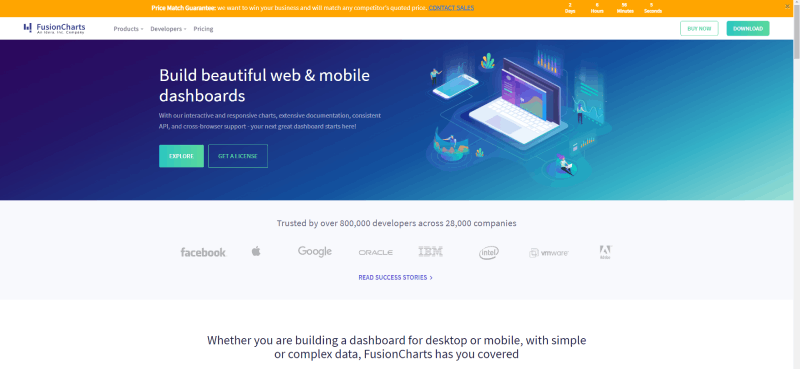Click the DOWNLOAD button

pyautogui.click(x=748, y=29)
